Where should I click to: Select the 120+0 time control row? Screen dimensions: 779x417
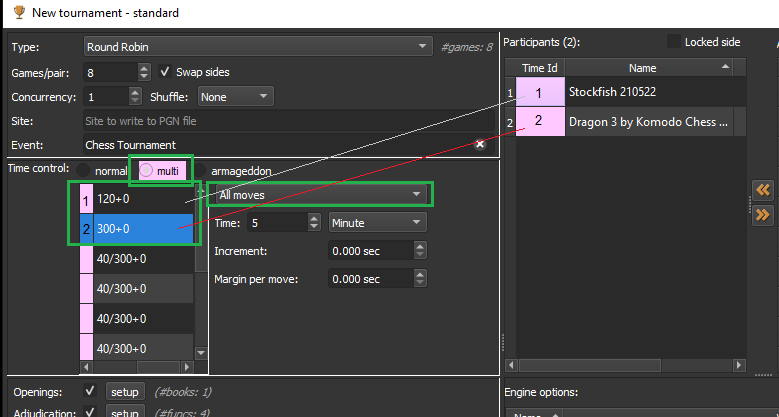(x=144, y=199)
